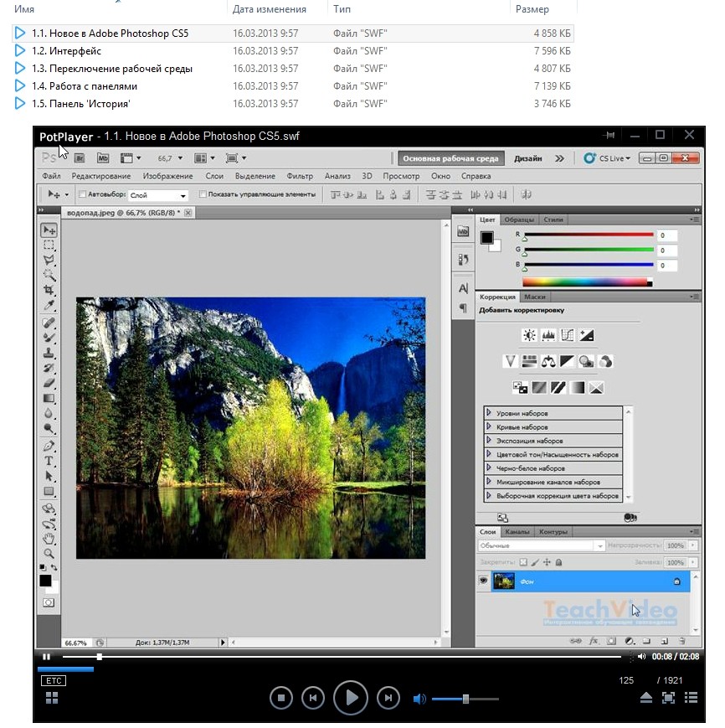This screenshot has width=725, height=728.
Task: Skip to the next track button
Action: [x=387, y=697]
